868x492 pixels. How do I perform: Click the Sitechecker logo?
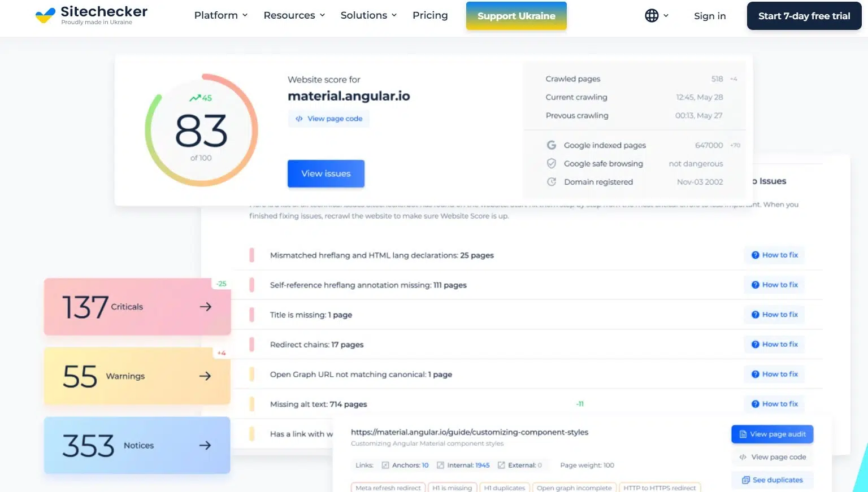(x=91, y=15)
